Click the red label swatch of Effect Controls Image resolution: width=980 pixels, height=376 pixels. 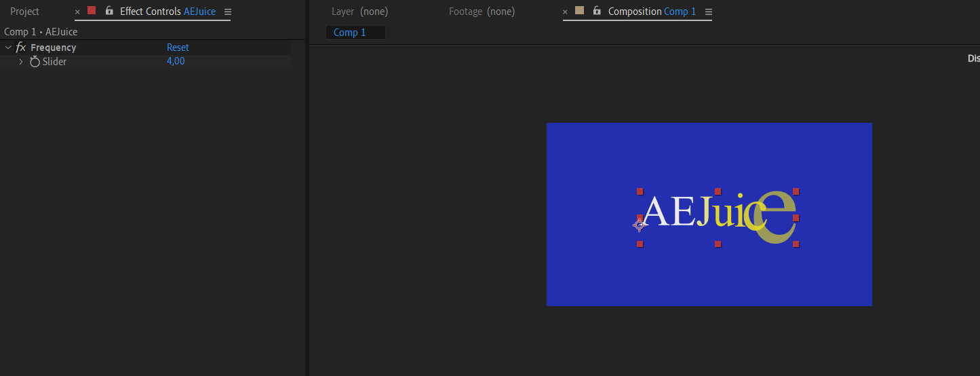pyautogui.click(x=92, y=10)
